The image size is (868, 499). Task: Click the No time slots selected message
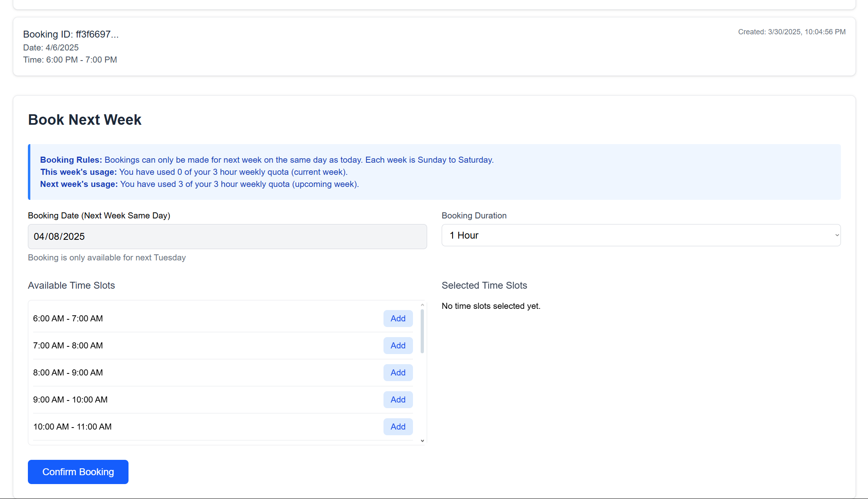tap(491, 306)
